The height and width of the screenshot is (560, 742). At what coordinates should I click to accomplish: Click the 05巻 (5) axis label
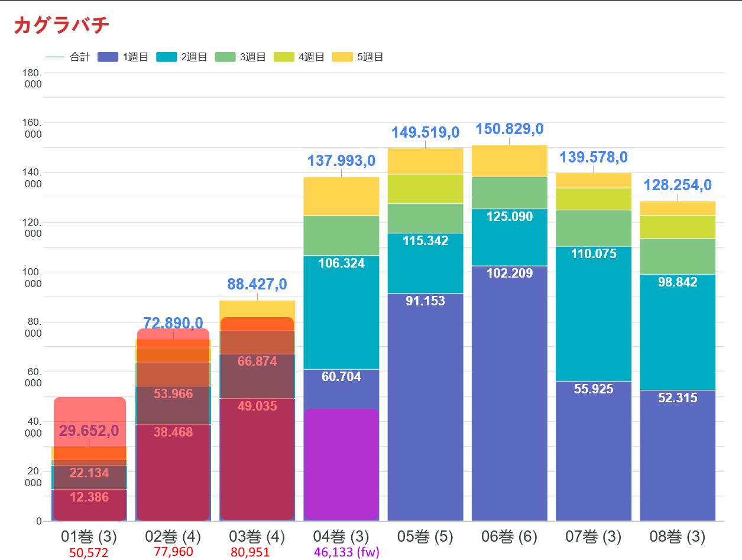(x=425, y=536)
